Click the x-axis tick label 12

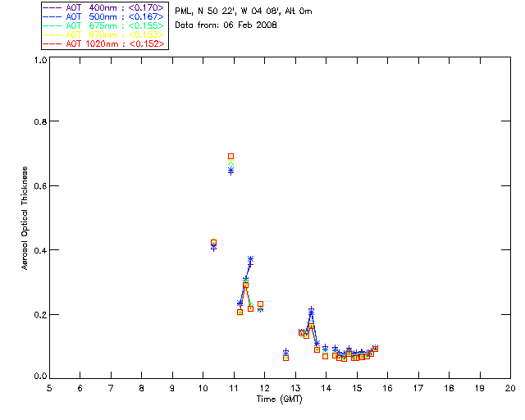(264, 388)
